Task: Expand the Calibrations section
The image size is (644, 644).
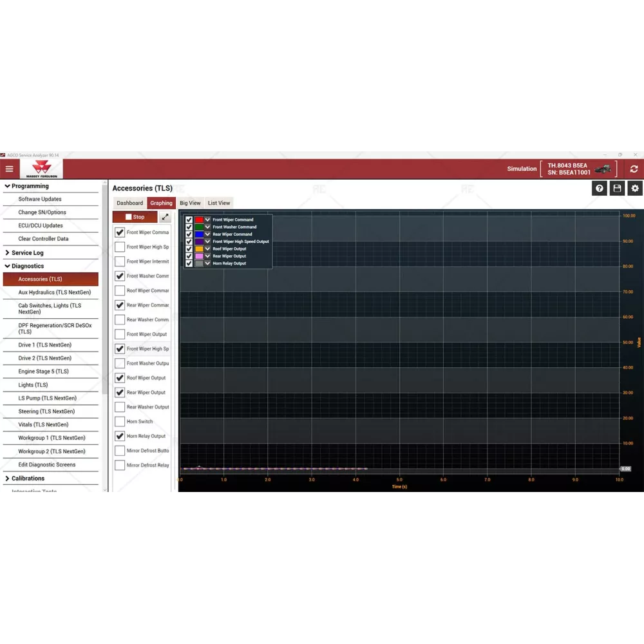Action: click(7, 478)
